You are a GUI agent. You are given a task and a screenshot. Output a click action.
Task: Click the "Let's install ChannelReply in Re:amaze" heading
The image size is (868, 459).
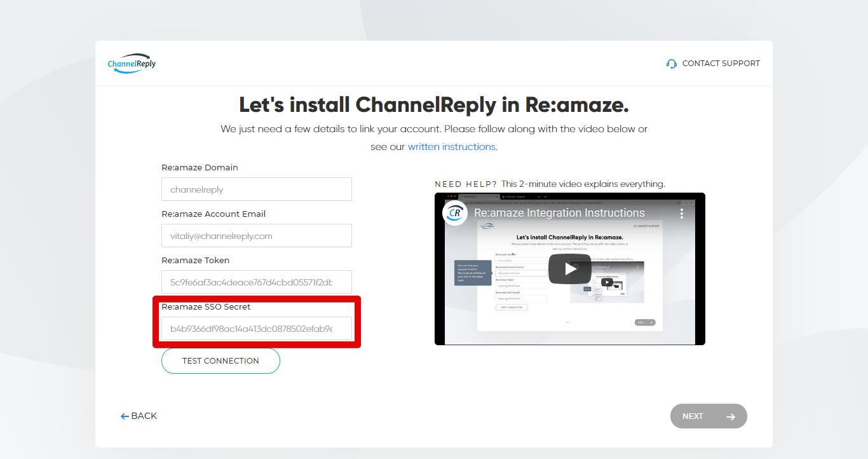434,104
